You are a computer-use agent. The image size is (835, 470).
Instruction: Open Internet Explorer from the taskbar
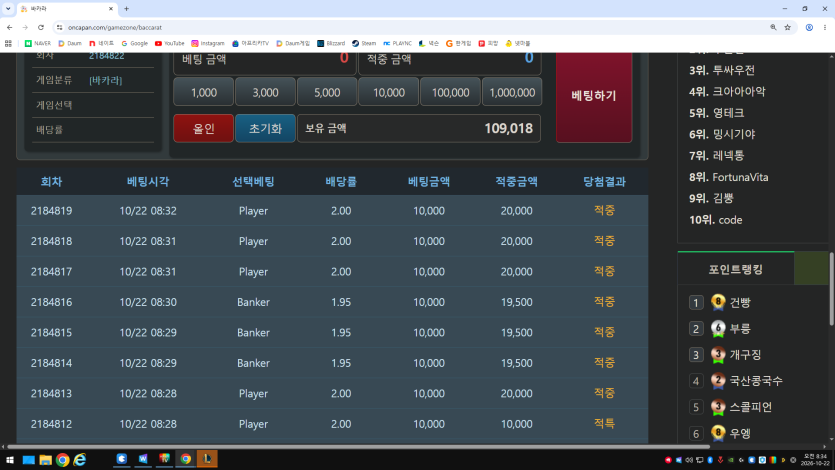[80, 459]
